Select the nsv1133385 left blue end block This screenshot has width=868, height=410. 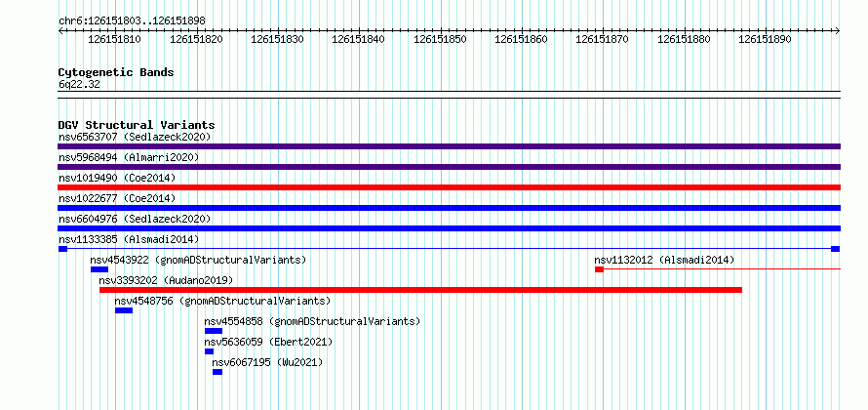62,249
